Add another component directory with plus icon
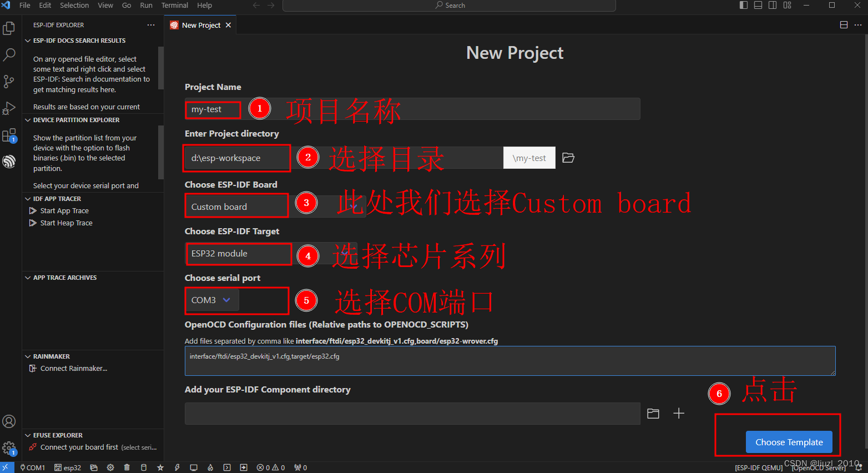Viewport: 868px width, 473px height. (679, 414)
